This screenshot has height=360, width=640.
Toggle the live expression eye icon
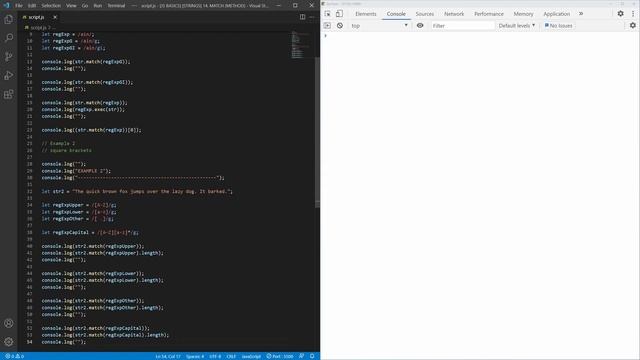click(x=420, y=26)
